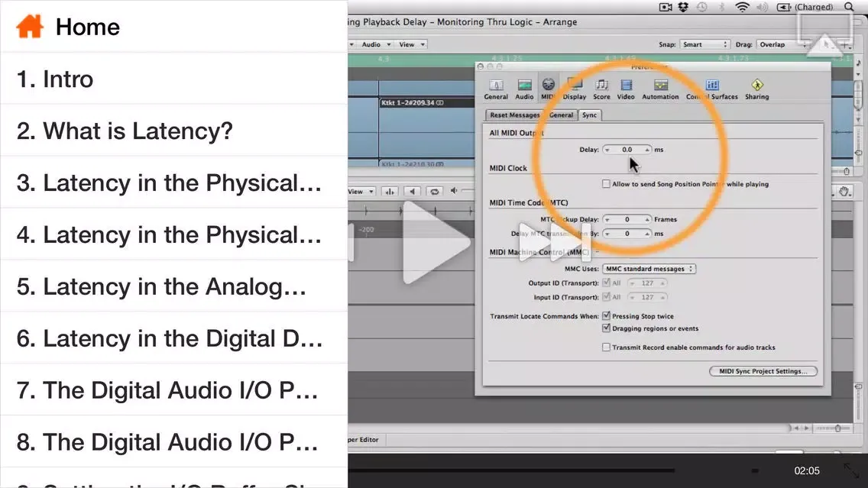Image resolution: width=868 pixels, height=488 pixels.
Task: Toggle Dragging regions or events checkbox
Action: pyautogui.click(x=606, y=328)
